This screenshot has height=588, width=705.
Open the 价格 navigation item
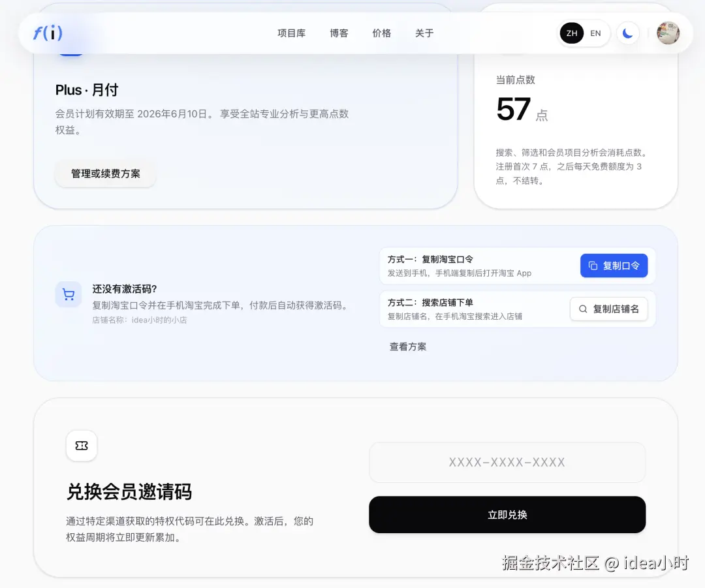[x=381, y=33]
